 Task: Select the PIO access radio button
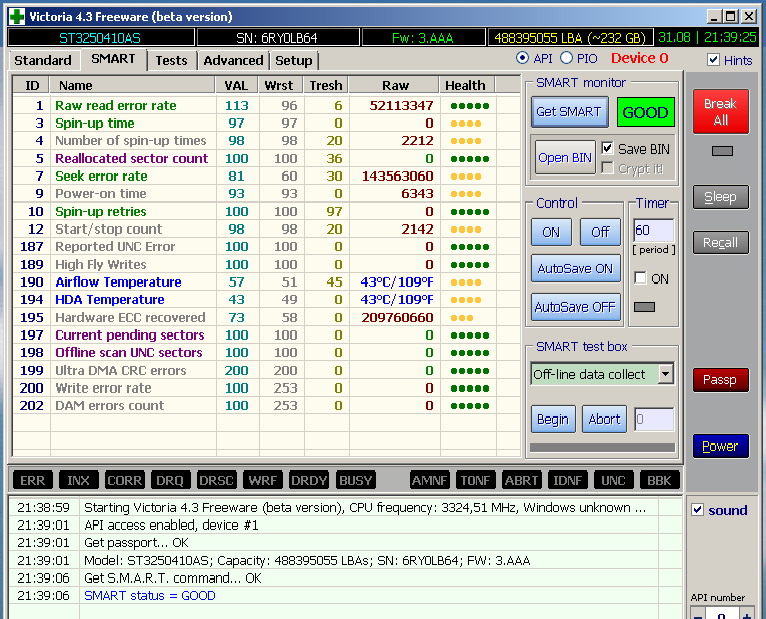pyautogui.click(x=566, y=58)
